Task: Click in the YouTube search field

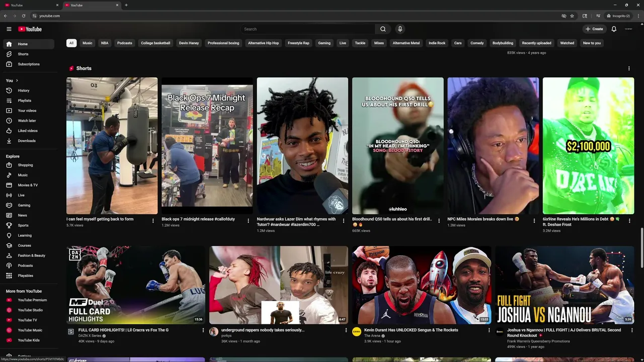Action: point(307,29)
